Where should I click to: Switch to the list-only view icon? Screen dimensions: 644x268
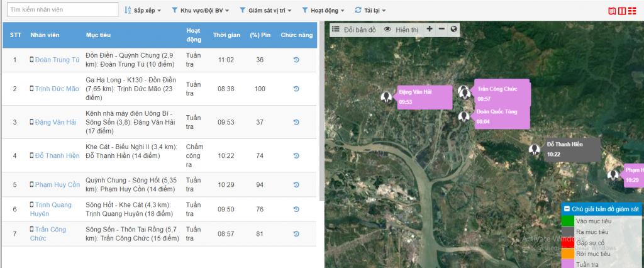coord(633,11)
